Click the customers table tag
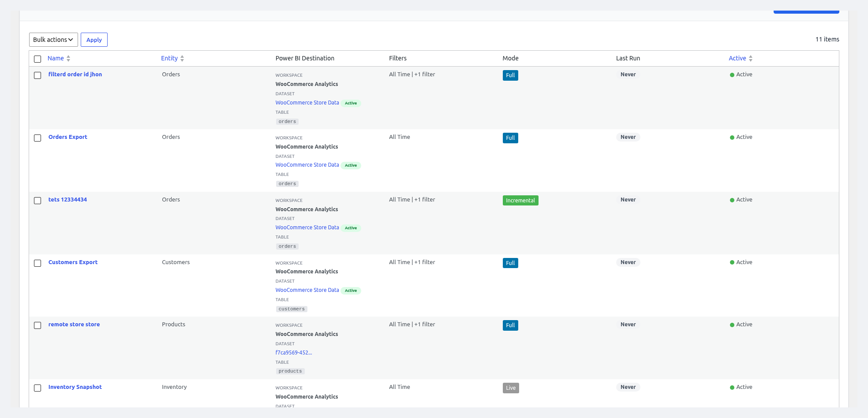 point(292,309)
